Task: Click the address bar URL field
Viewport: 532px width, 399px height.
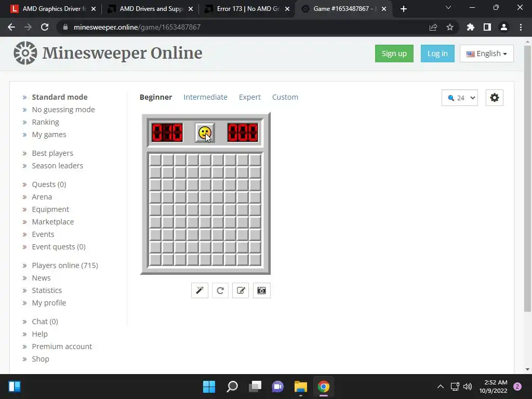Action: pyautogui.click(x=237, y=27)
